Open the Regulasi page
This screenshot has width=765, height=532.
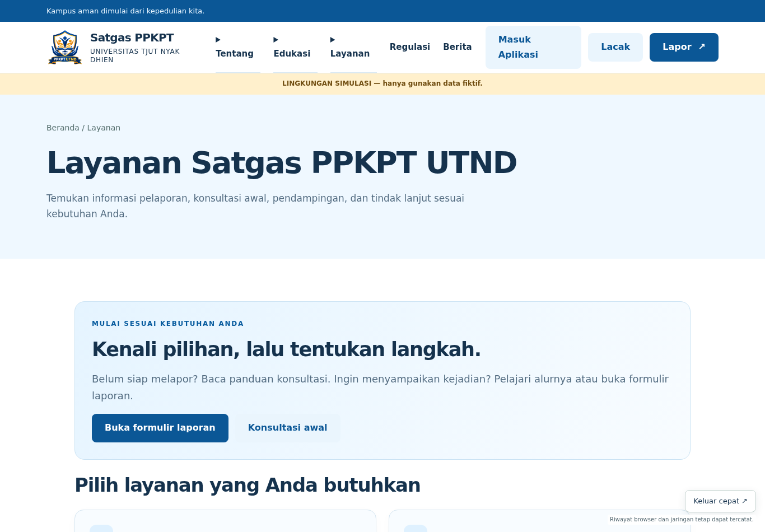click(410, 47)
